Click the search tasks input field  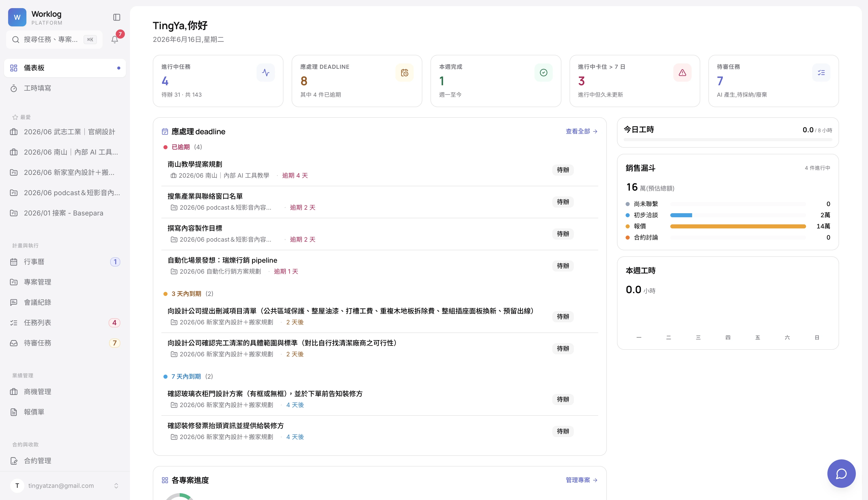[x=54, y=40]
